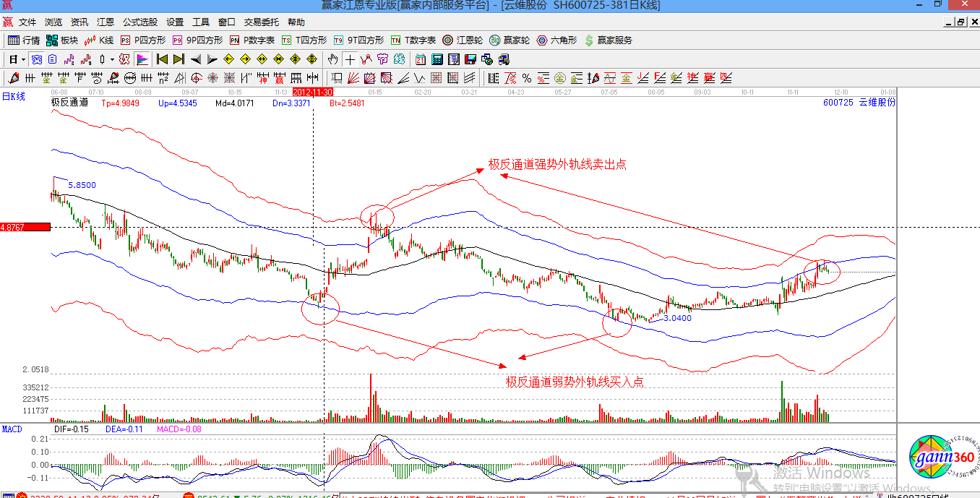Open the 公式选股 menu

(x=140, y=22)
